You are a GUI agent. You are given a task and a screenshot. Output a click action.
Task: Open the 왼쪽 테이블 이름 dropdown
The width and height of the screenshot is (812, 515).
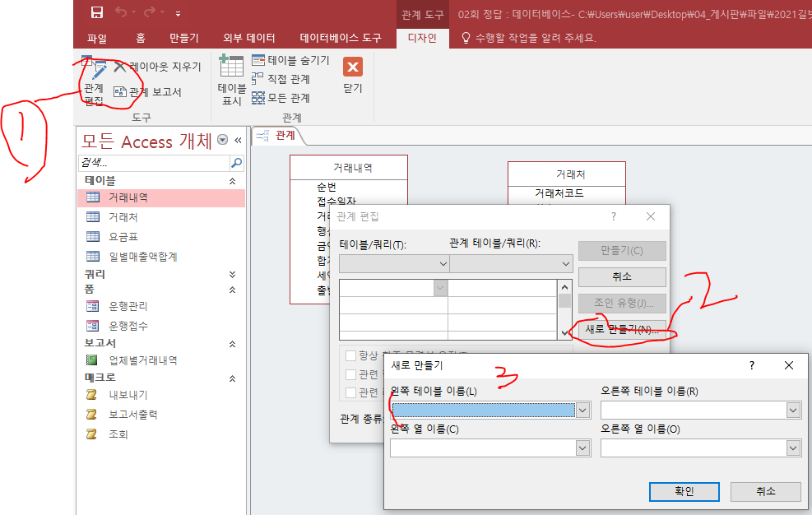tap(583, 410)
